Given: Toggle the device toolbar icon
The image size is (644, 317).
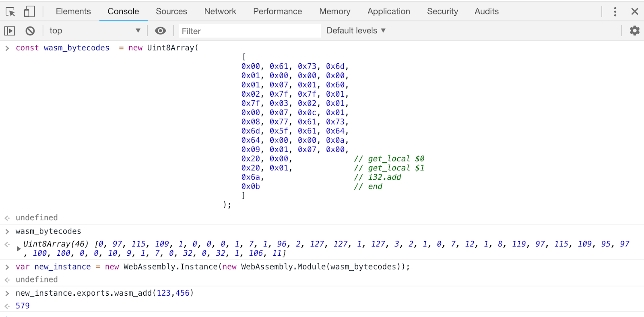Looking at the screenshot, I should point(29,11).
